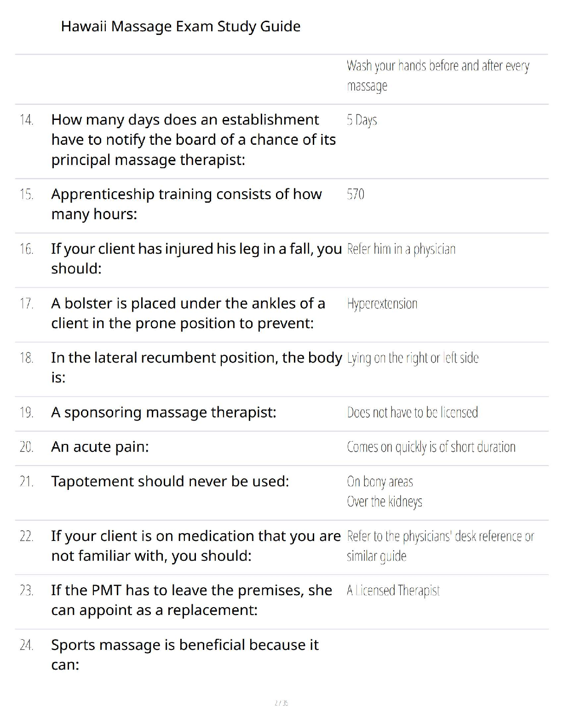The image size is (563, 728).
Task: Click the Hawaii Massage Exam Study Guide title
Action: click(x=180, y=27)
